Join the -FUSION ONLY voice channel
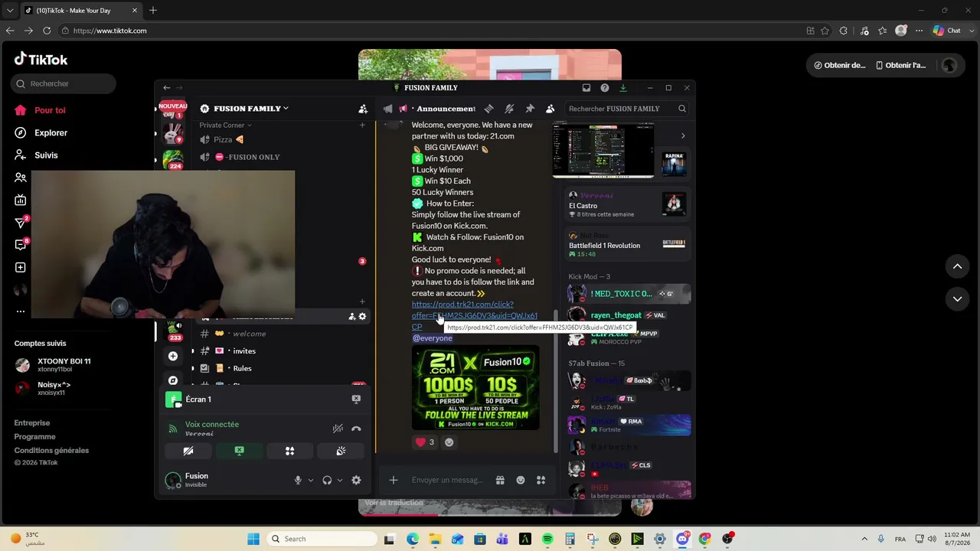Viewport: 980px width, 551px height. pyautogui.click(x=282, y=157)
